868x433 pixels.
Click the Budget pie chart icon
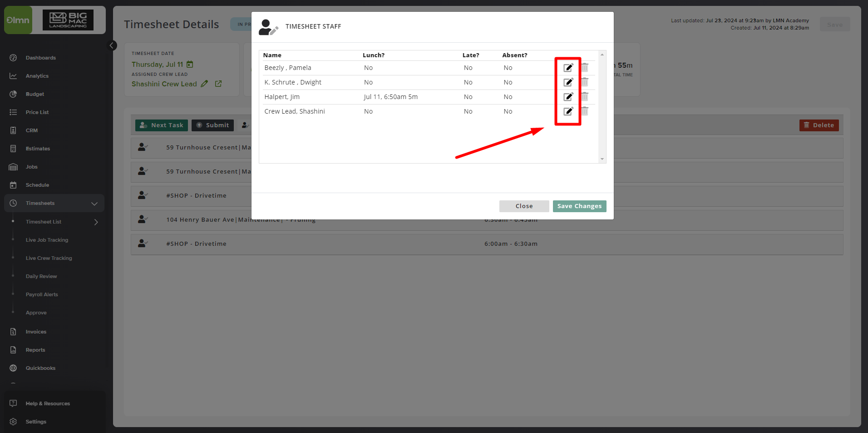(x=13, y=94)
